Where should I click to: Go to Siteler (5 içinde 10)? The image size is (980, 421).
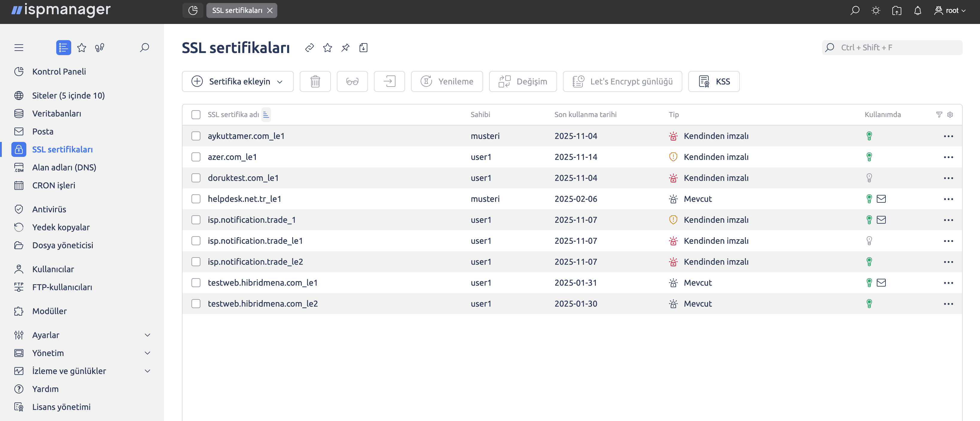(x=69, y=96)
